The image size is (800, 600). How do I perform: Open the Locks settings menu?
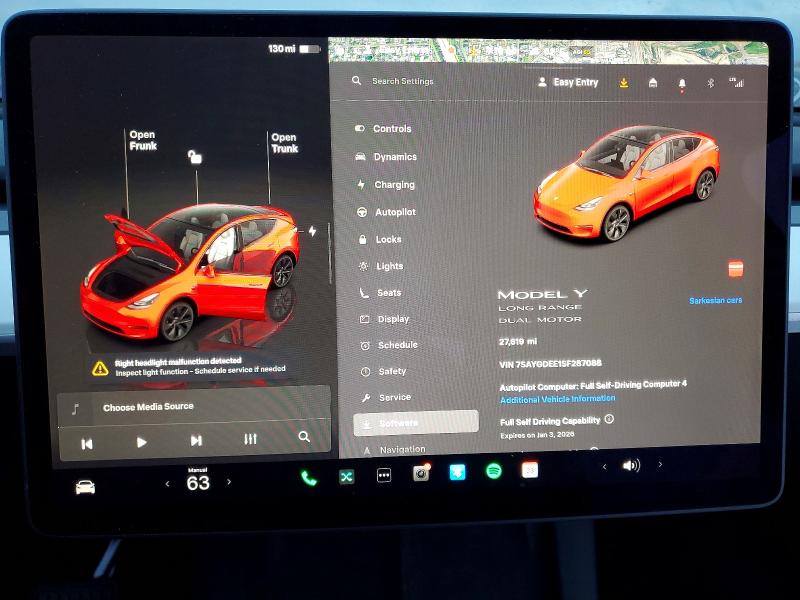380,239
